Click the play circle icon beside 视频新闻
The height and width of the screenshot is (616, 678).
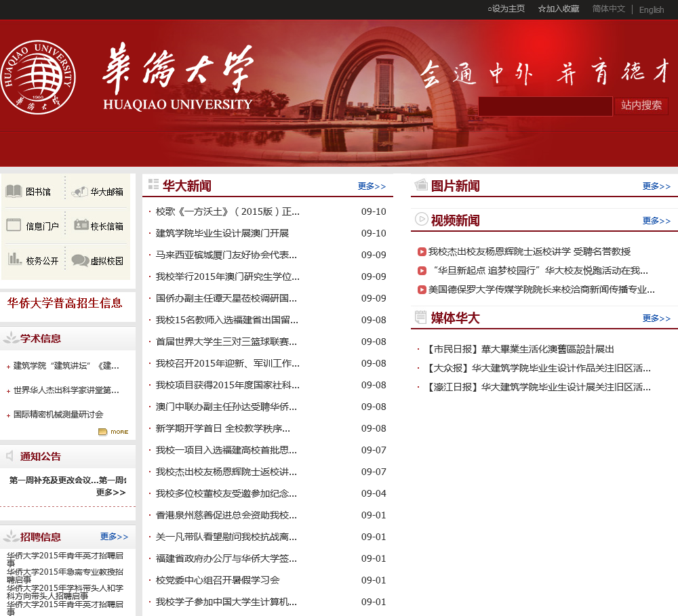coord(422,219)
